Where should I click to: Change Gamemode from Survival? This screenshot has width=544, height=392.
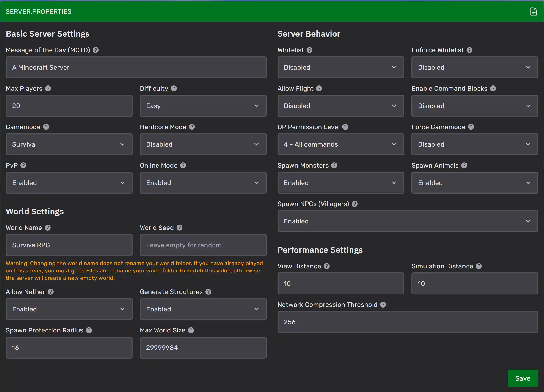coord(69,144)
